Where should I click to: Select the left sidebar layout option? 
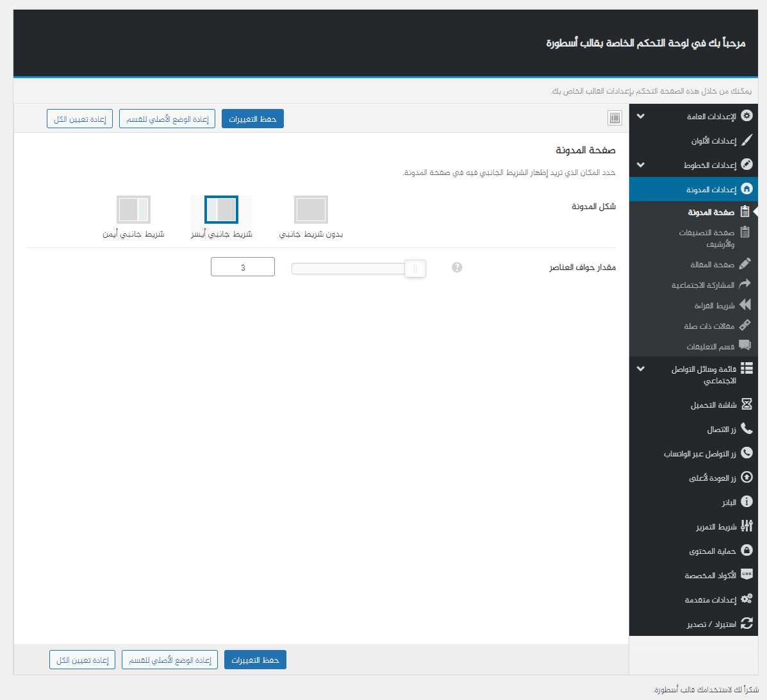pos(221,210)
